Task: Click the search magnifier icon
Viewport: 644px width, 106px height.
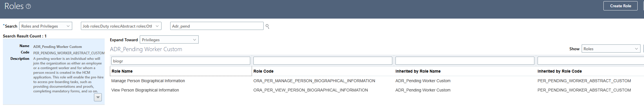Action: 267,26
